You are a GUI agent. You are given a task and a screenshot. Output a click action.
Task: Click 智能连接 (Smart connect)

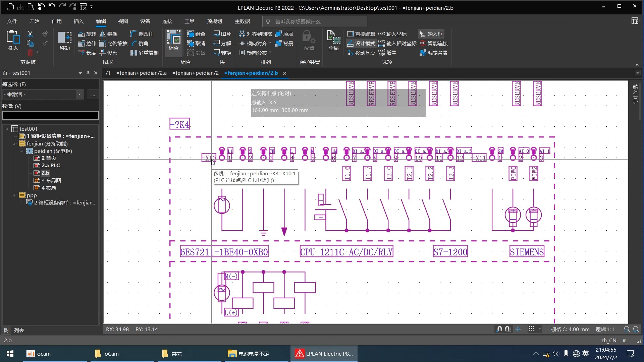(x=434, y=43)
